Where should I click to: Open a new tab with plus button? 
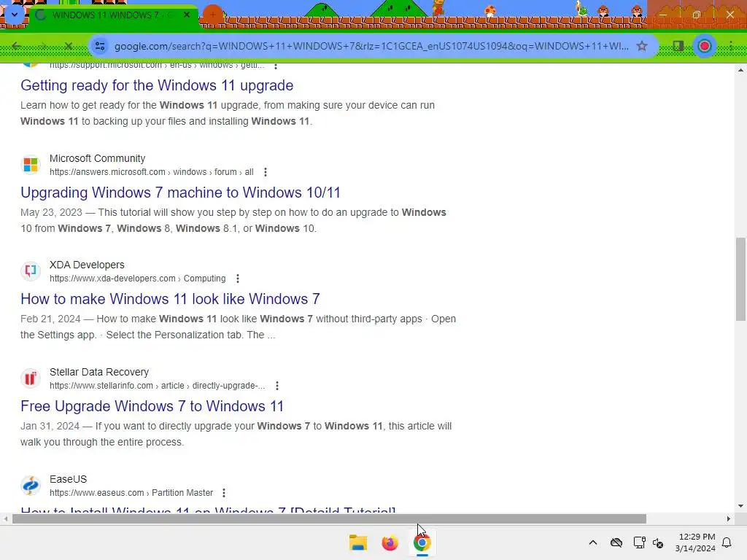point(213,15)
